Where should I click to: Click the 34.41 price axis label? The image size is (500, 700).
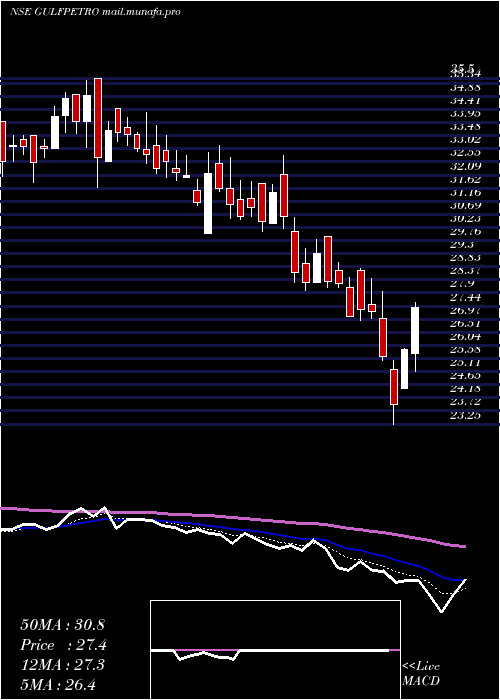pos(467,100)
